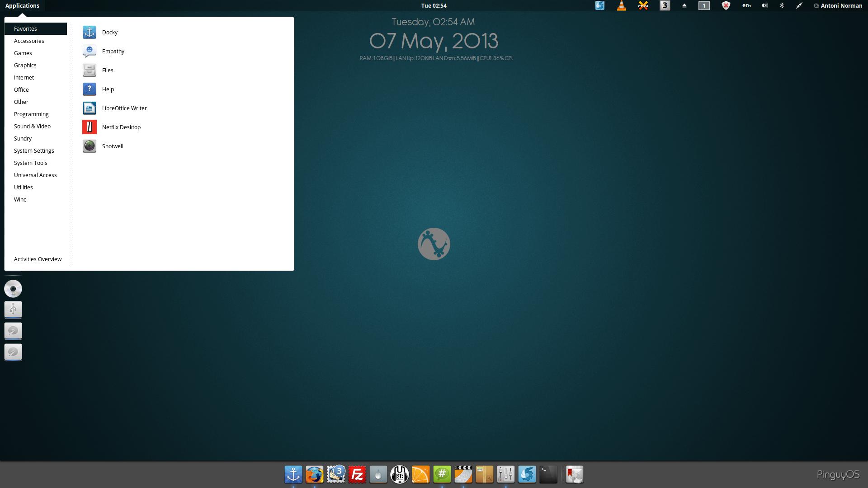Open the System Tools category
The width and height of the screenshot is (868, 488).
click(30, 163)
